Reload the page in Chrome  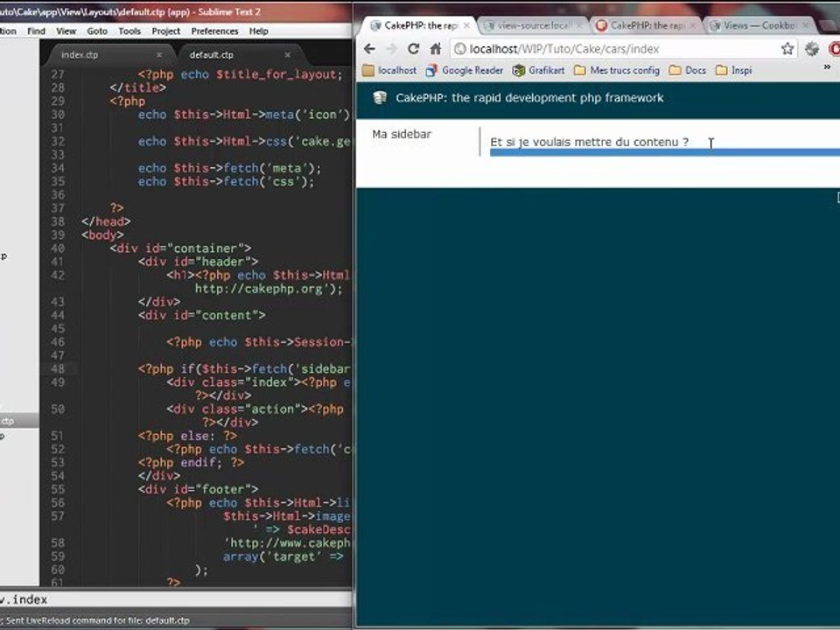coord(413,49)
